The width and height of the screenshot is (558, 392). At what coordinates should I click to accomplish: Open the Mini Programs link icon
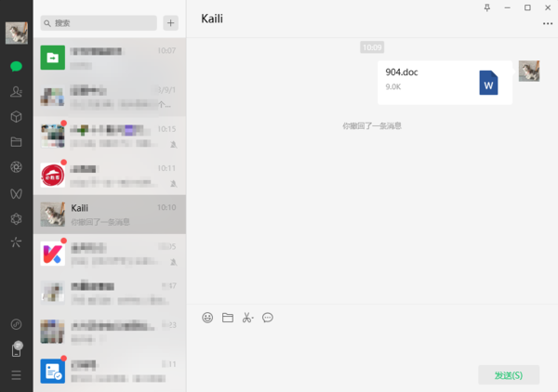click(16, 324)
